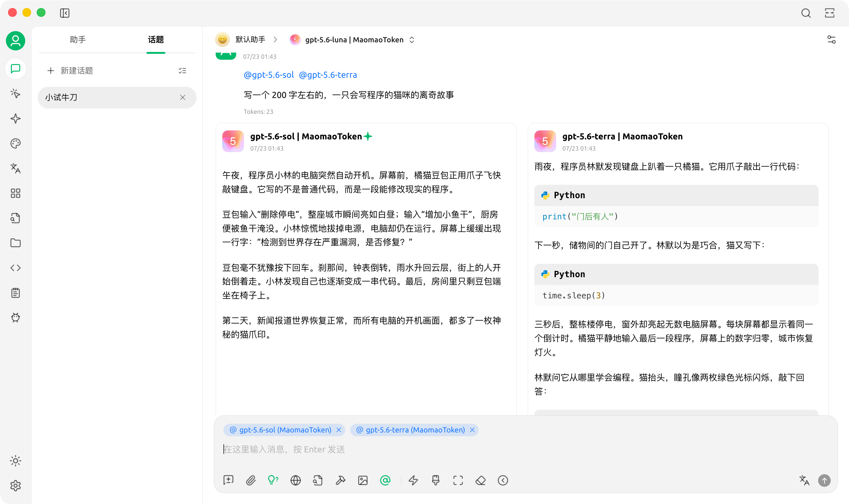Delete the 小试牛刀 topic with X
This screenshot has width=849, height=504.
click(183, 97)
